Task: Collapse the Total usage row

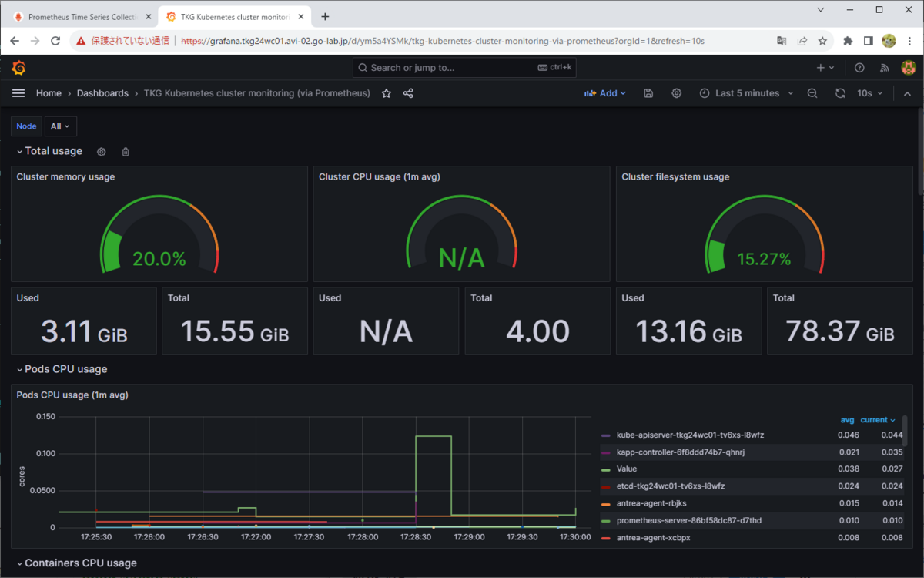Action: click(x=49, y=152)
